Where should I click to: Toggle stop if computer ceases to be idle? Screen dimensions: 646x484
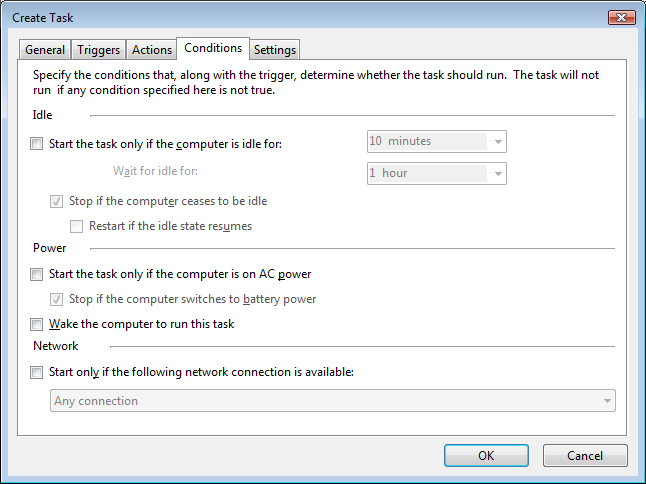(56, 201)
